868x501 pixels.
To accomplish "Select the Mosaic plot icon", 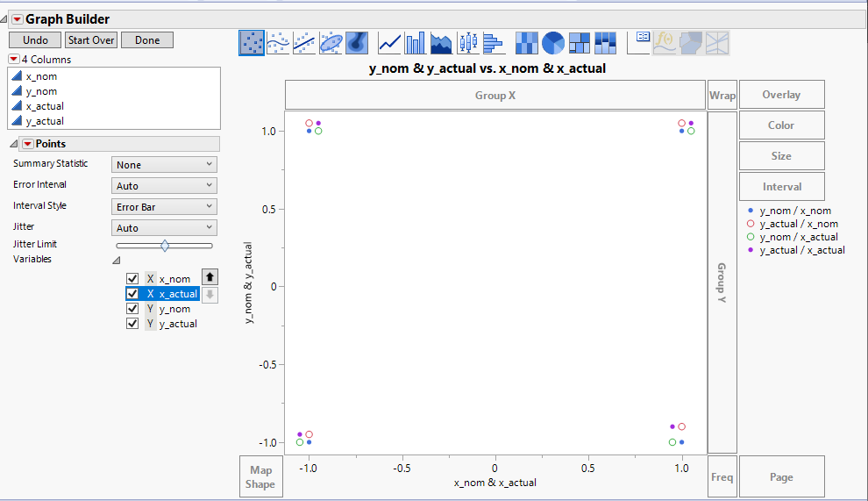I will (605, 43).
